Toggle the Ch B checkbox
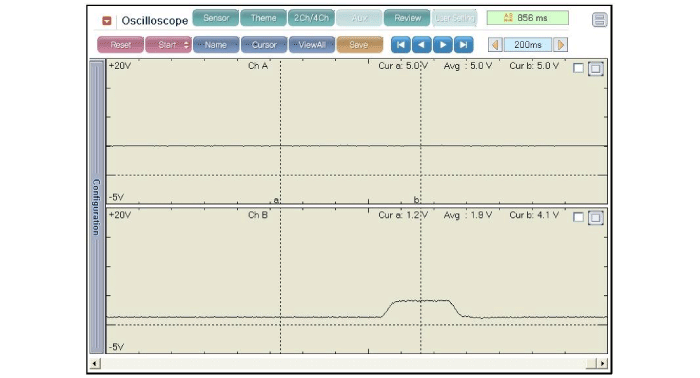 (x=578, y=217)
